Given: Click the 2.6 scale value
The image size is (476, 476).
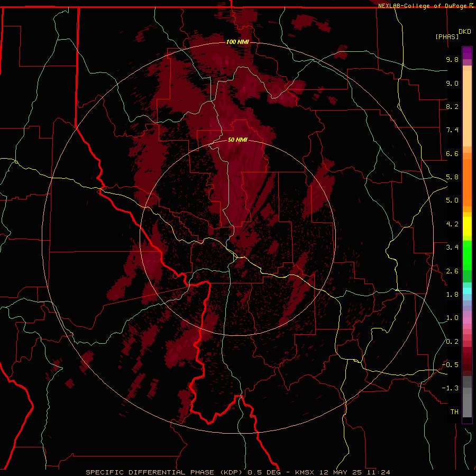Looking at the screenshot, I should 452,271.
